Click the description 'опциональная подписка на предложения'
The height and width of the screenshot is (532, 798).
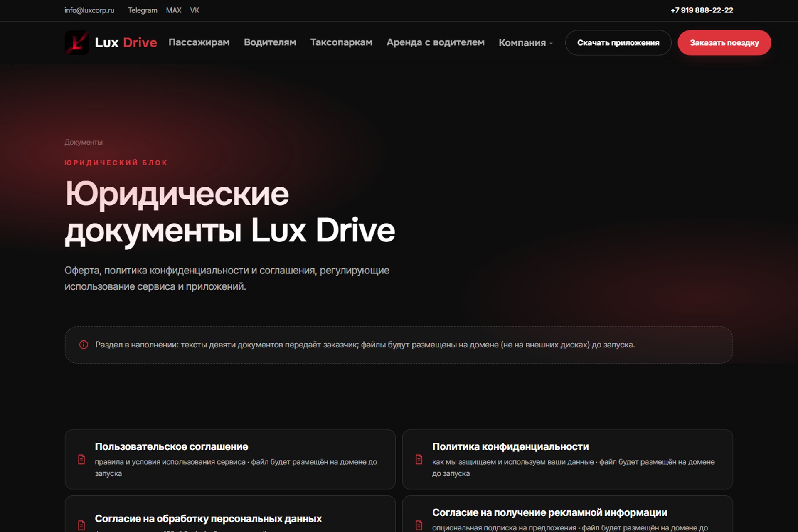click(504, 527)
